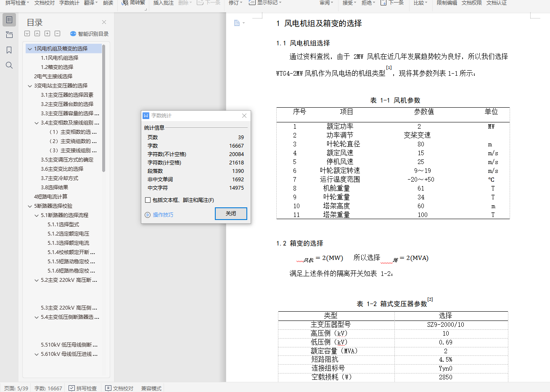Open the bookmark sidebar icon
The height and width of the screenshot is (392, 550).
9,50
